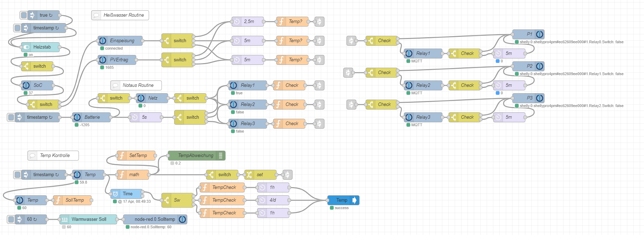Viewport: 644px width, 235px height.
Task: Click the '59.8' status under Temp
Action: [83, 183]
